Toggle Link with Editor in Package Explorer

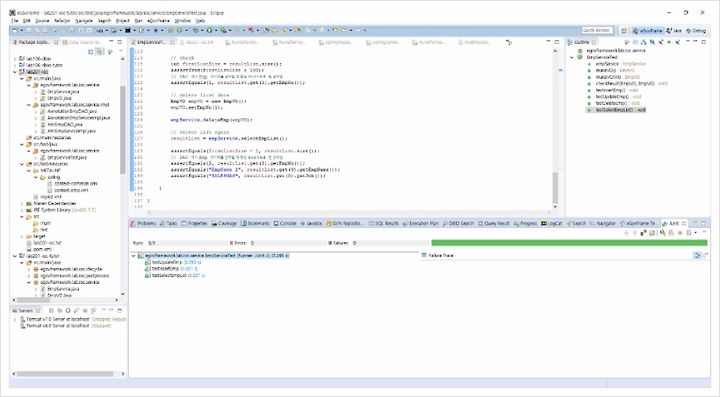100,52
